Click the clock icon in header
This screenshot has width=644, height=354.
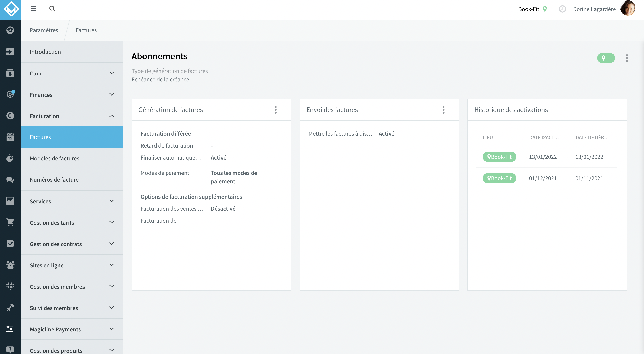click(562, 9)
